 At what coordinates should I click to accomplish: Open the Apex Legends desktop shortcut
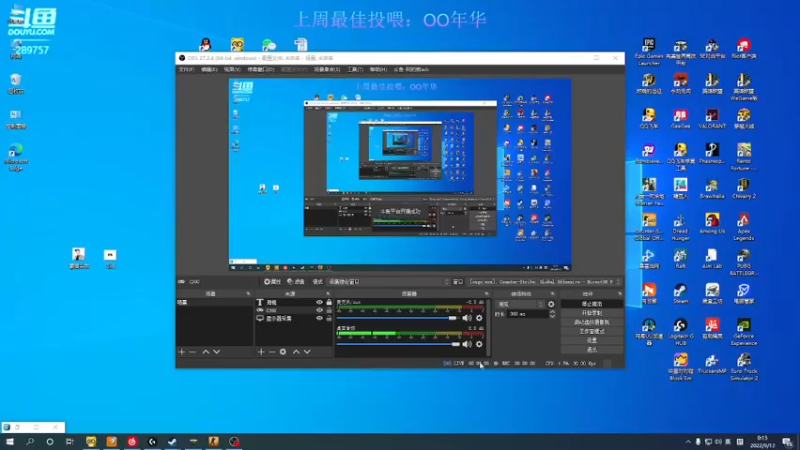coord(743,227)
